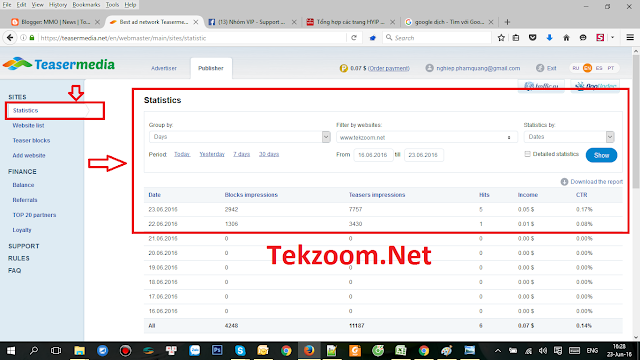Expand the Group by Days dropdown

click(x=240, y=137)
